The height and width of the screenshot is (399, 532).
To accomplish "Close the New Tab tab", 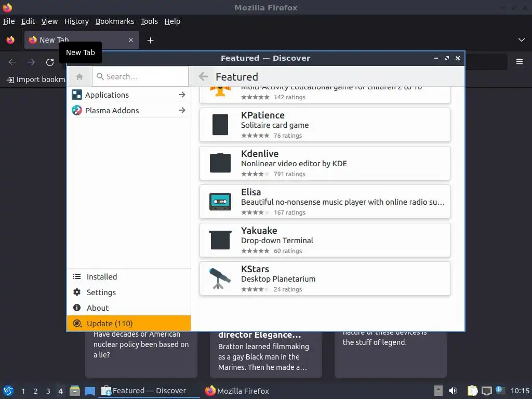I will [x=131, y=40].
